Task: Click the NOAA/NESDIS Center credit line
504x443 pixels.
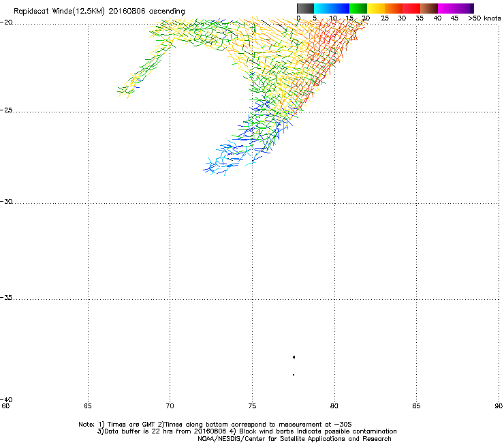Action: pos(294,439)
